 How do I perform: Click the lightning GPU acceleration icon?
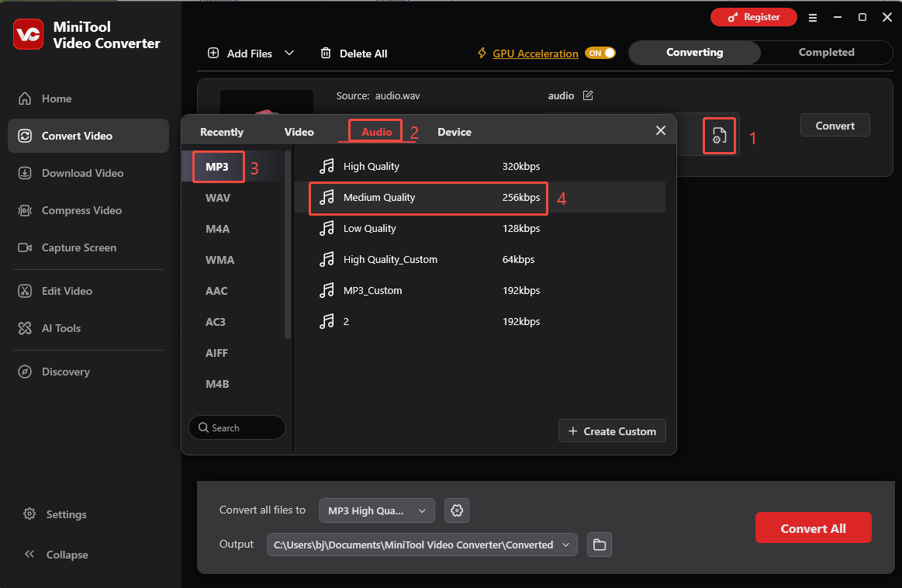pyautogui.click(x=482, y=54)
